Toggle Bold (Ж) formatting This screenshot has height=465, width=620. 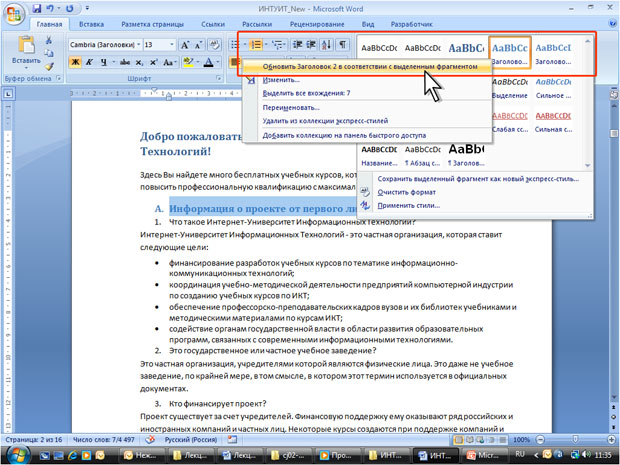click(75, 62)
